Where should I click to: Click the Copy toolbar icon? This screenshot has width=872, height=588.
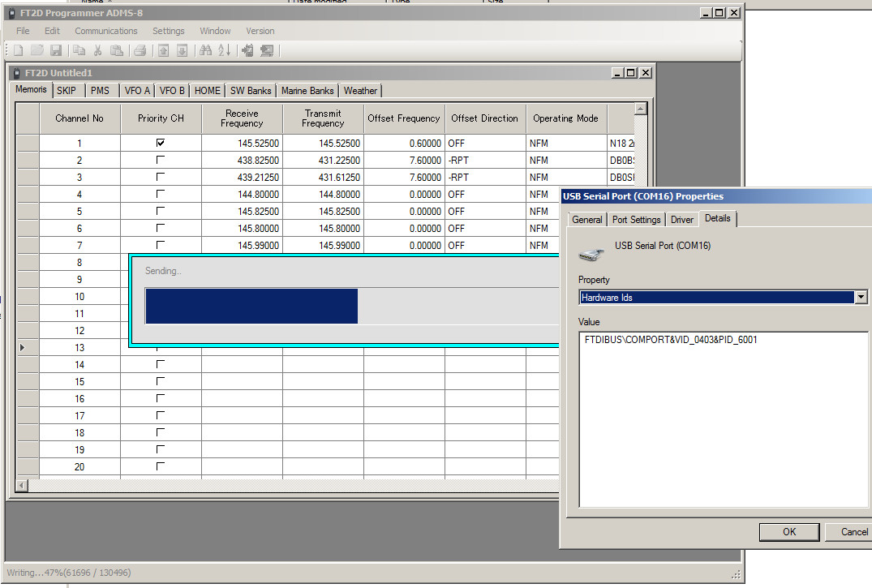(79, 50)
